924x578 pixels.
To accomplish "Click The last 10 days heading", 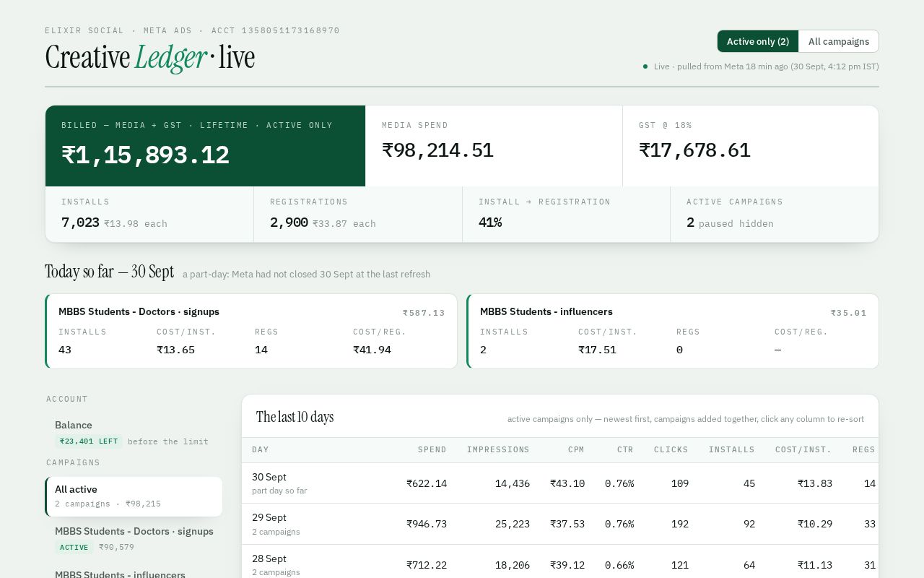I will [295, 417].
